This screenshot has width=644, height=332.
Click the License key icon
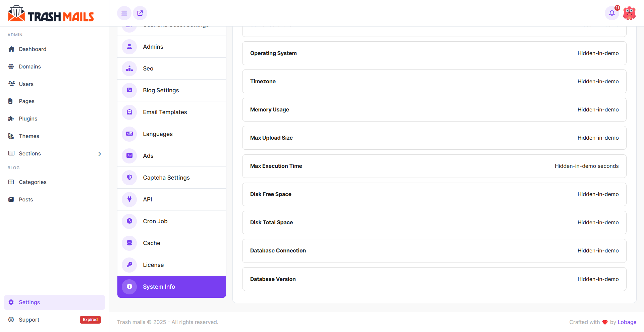129,265
